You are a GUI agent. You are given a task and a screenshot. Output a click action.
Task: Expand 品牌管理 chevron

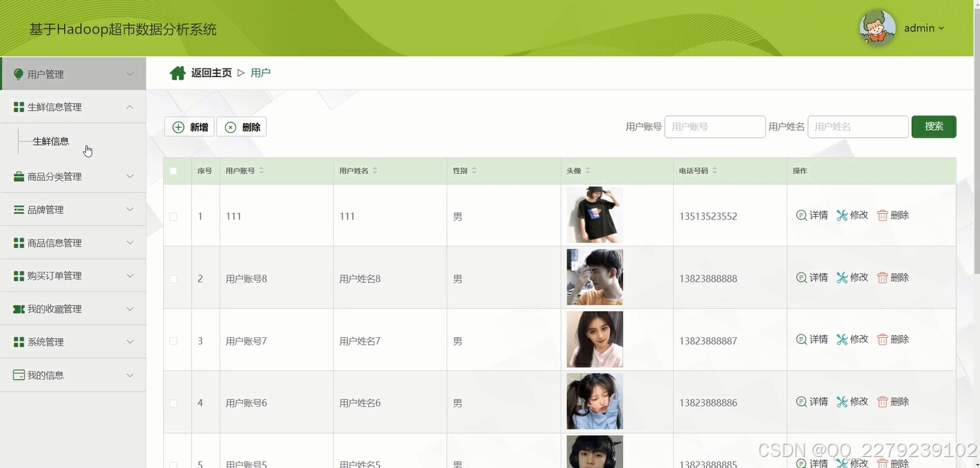pyautogui.click(x=130, y=210)
